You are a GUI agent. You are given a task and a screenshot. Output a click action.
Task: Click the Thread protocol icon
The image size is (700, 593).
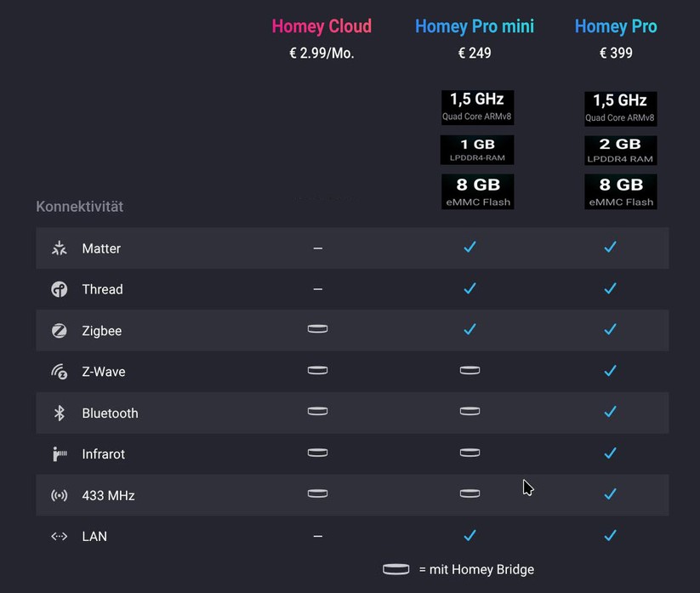pos(59,289)
